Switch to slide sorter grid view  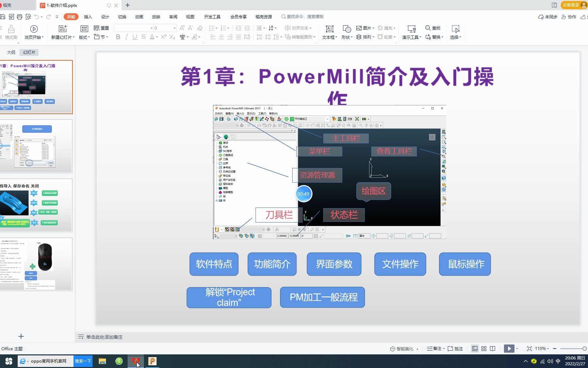tap(484, 349)
